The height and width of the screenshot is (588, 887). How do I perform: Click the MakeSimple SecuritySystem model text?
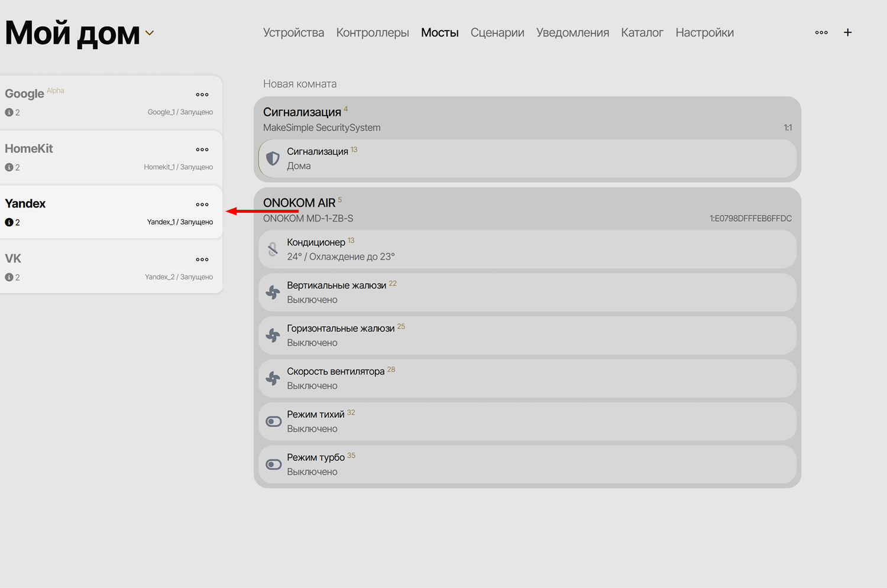point(322,128)
